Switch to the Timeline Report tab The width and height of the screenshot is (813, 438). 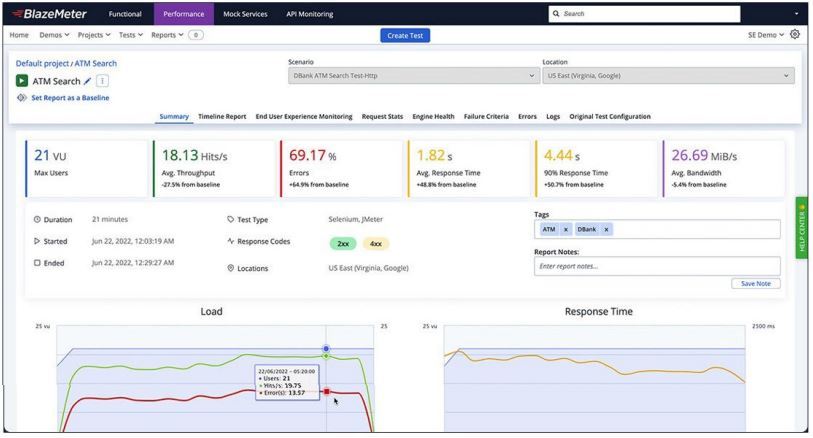click(222, 117)
